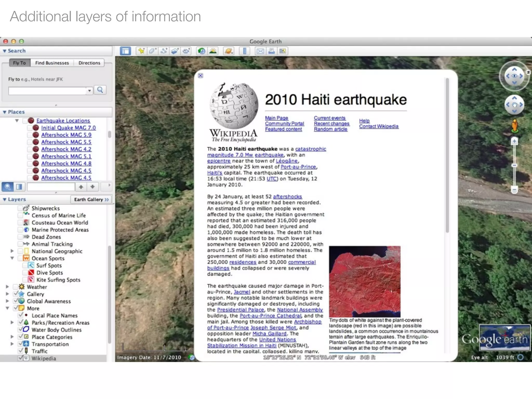Screen dimensions: 532x399
Task: Switch to the Find Businesses tab
Action: [x=52, y=63]
